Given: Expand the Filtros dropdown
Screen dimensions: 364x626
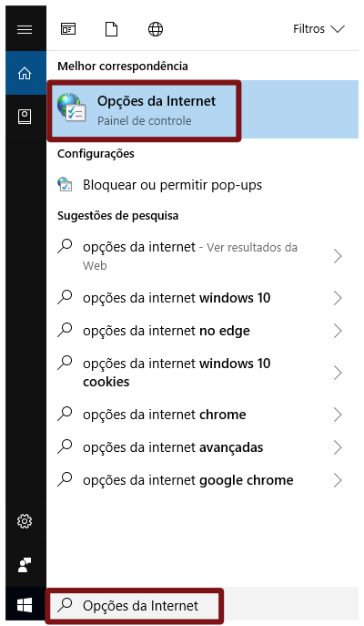Looking at the screenshot, I should pyautogui.click(x=318, y=29).
